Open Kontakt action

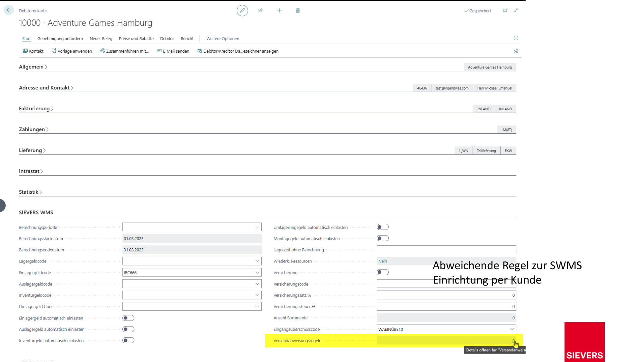click(33, 51)
